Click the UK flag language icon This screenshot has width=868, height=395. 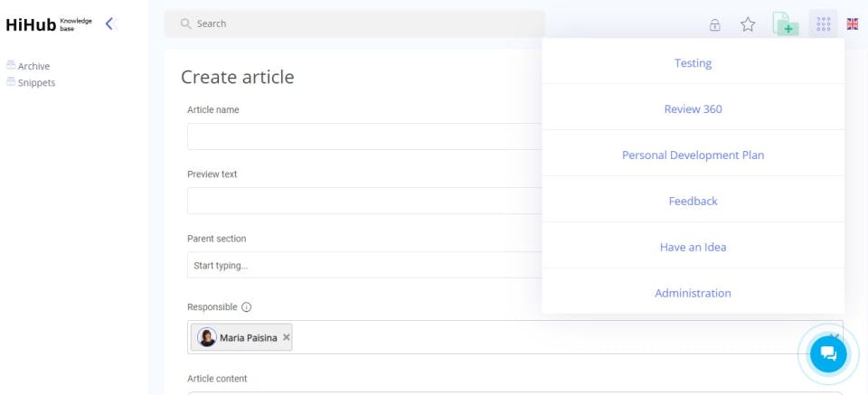point(853,24)
